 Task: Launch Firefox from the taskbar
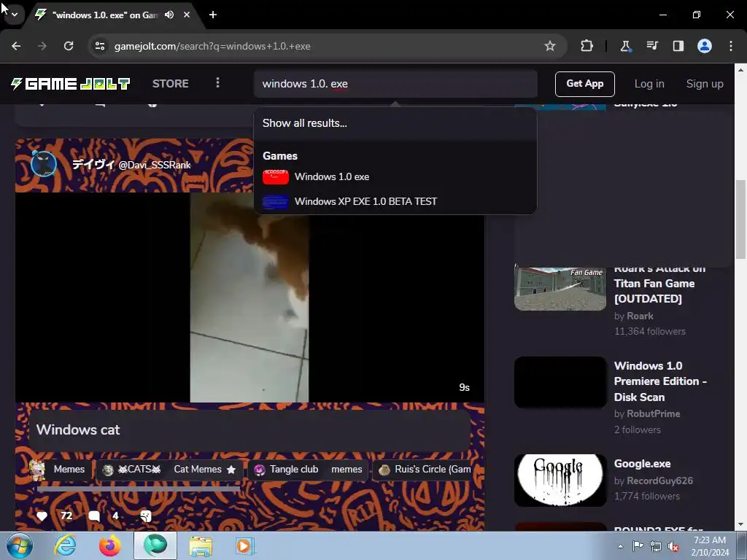(109, 546)
